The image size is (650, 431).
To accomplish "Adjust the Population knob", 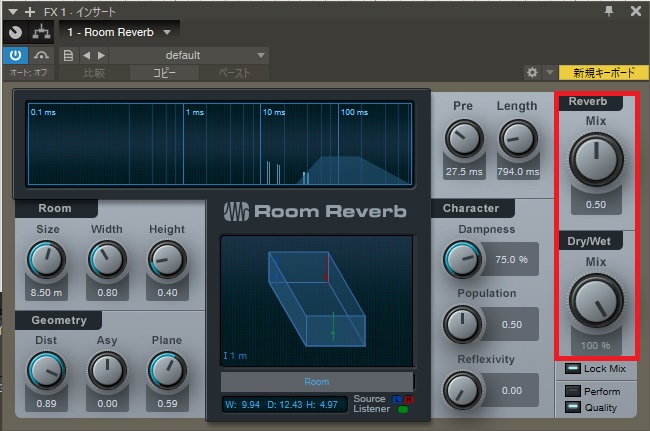I will [462, 324].
